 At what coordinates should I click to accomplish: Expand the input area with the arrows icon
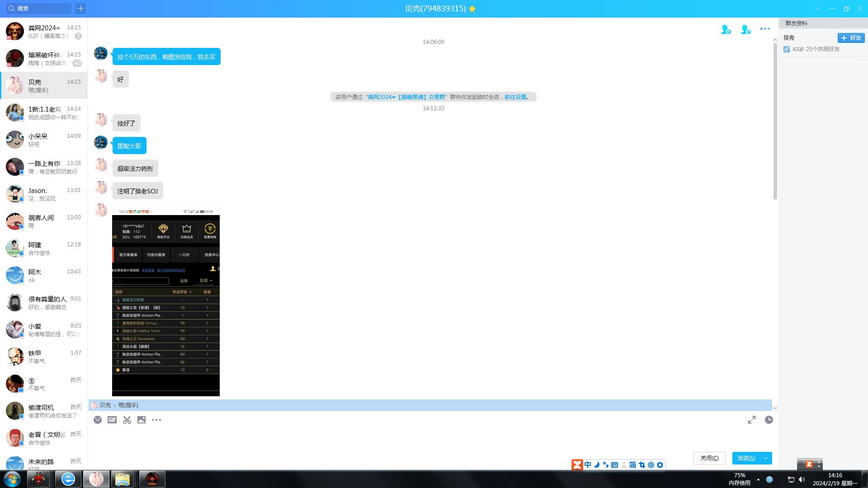point(751,420)
